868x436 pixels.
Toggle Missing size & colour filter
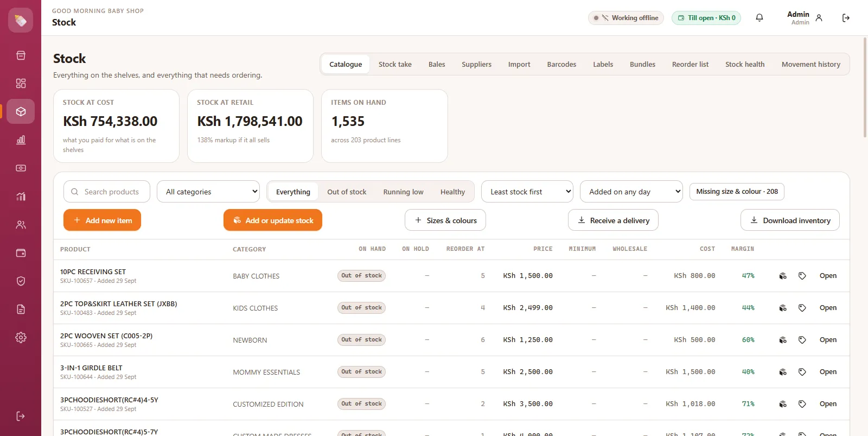[737, 192]
